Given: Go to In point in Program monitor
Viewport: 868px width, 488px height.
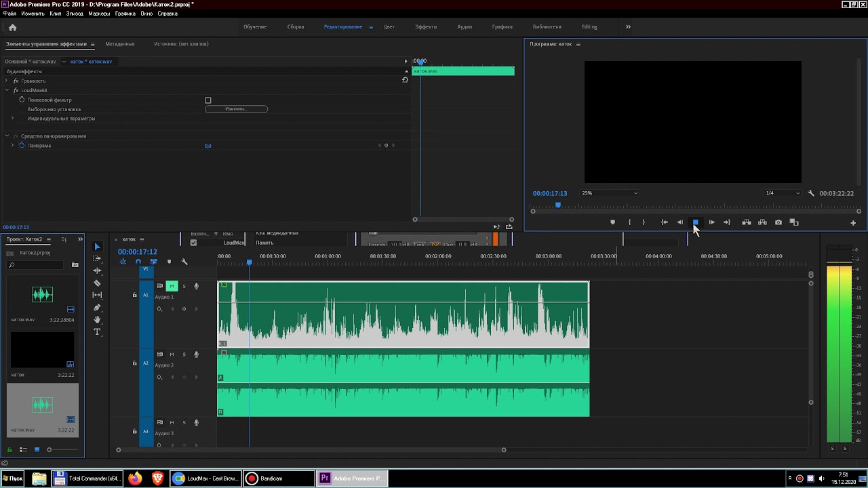Looking at the screenshot, I should [664, 222].
